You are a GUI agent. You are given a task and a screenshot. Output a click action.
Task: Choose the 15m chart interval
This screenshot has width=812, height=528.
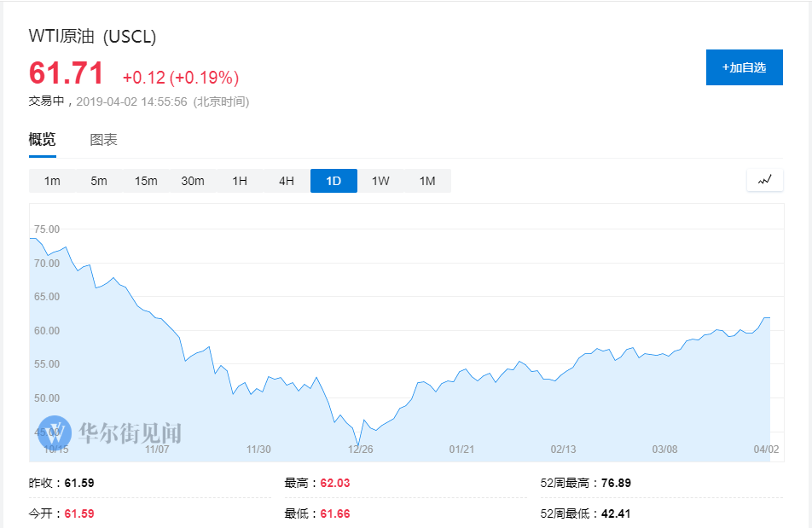point(146,181)
